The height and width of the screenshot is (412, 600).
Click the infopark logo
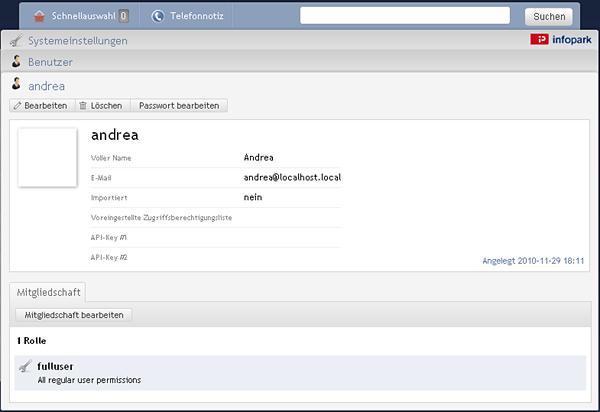[x=561, y=39]
